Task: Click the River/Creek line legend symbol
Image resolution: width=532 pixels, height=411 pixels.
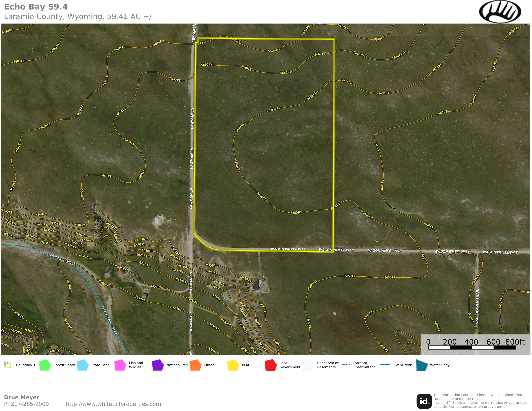Action: (x=385, y=364)
